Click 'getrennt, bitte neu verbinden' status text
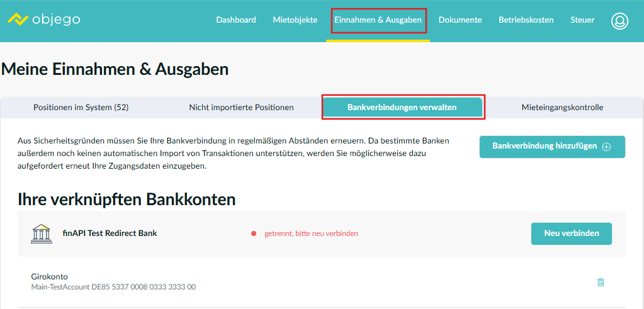This screenshot has width=644, height=309. (311, 233)
